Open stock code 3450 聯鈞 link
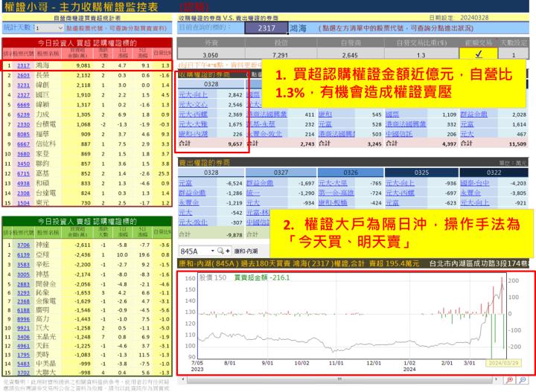This screenshot has width=536, height=392. (x=24, y=164)
